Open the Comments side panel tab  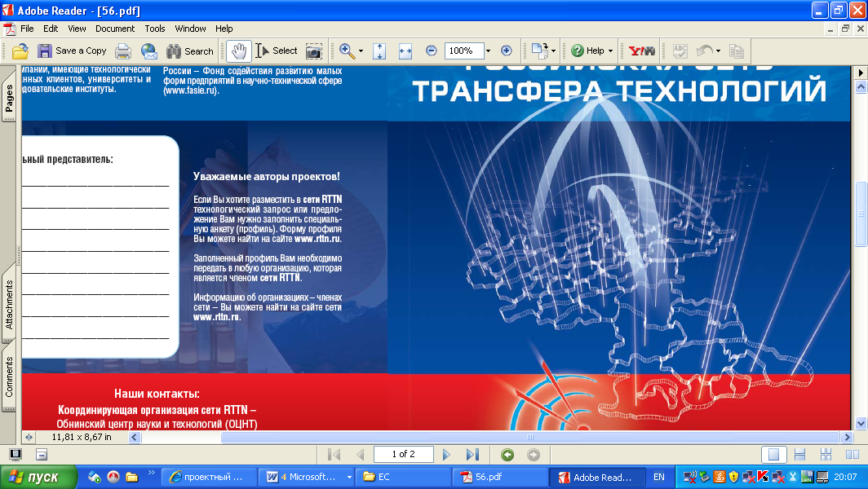[9, 377]
